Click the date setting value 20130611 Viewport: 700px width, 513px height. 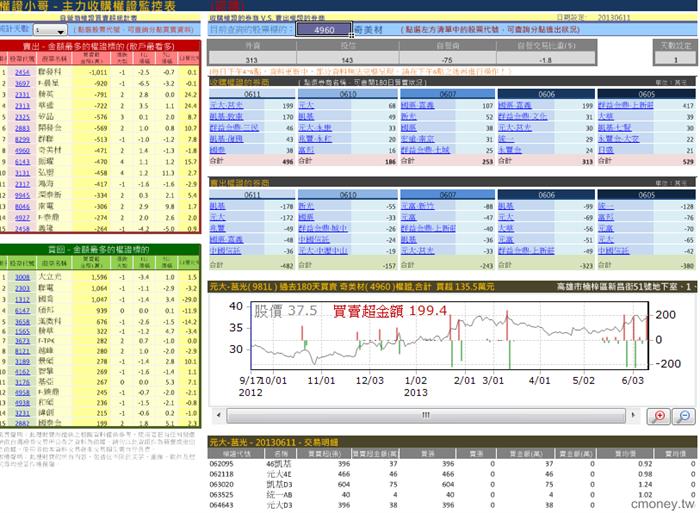click(614, 17)
